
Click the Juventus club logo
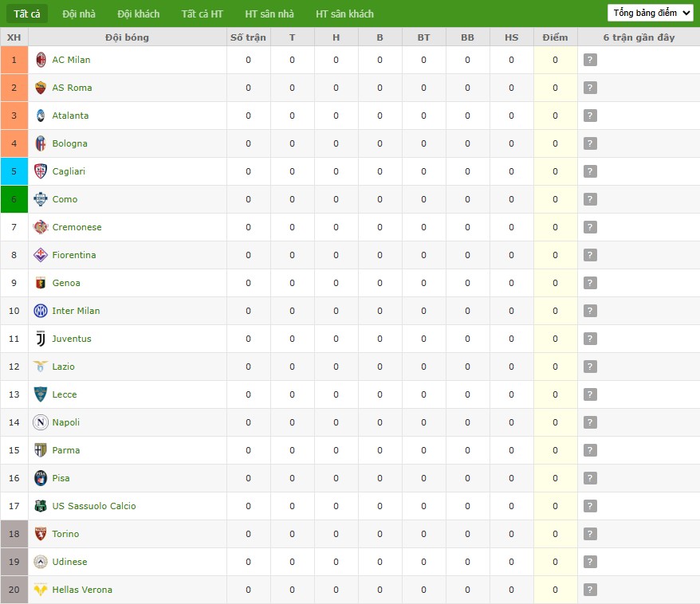pos(41,339)
